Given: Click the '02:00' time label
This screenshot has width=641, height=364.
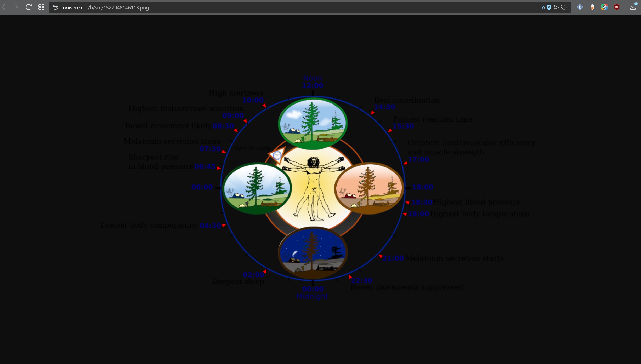Looking at the screenshot, I should tap(253, 275).
